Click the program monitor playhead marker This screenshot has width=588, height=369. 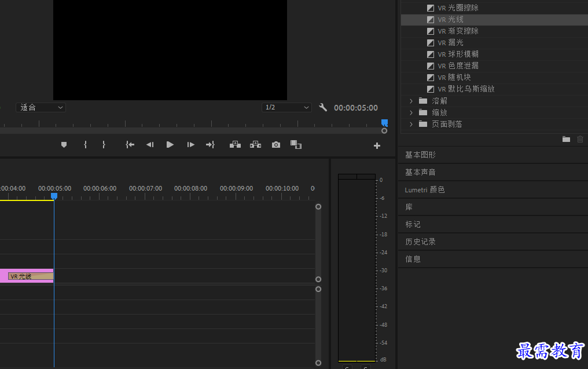384,122
